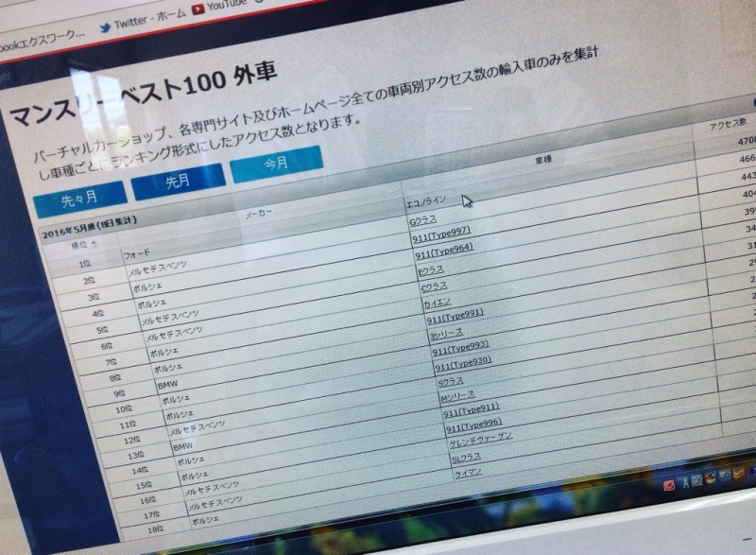Open the YouTube bookmark

tap(219, 7)
